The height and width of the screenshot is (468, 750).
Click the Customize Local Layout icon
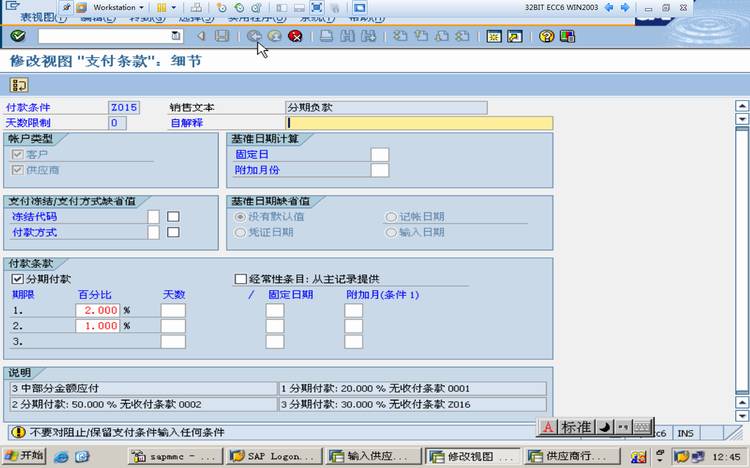567,36
